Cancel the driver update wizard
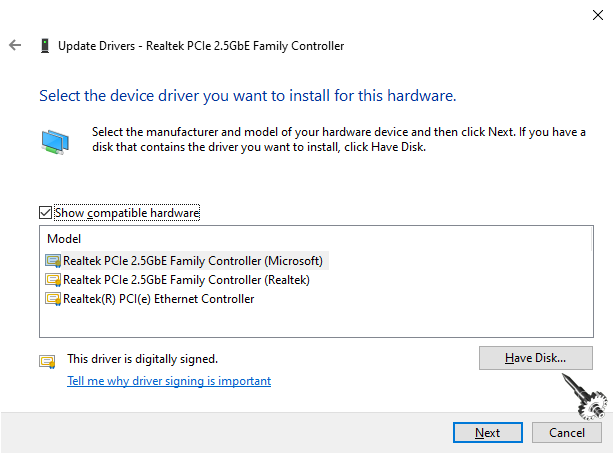 click(x=567, y=433)
